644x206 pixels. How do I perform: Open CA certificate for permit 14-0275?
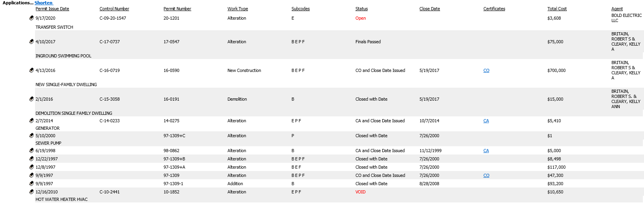point(486,121)
